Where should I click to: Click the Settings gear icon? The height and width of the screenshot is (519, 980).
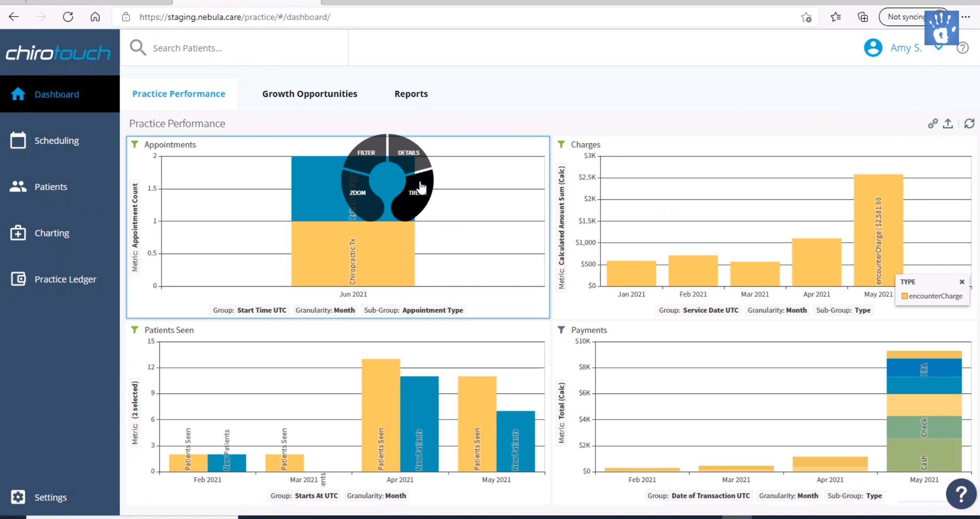(x=17, y=496)
